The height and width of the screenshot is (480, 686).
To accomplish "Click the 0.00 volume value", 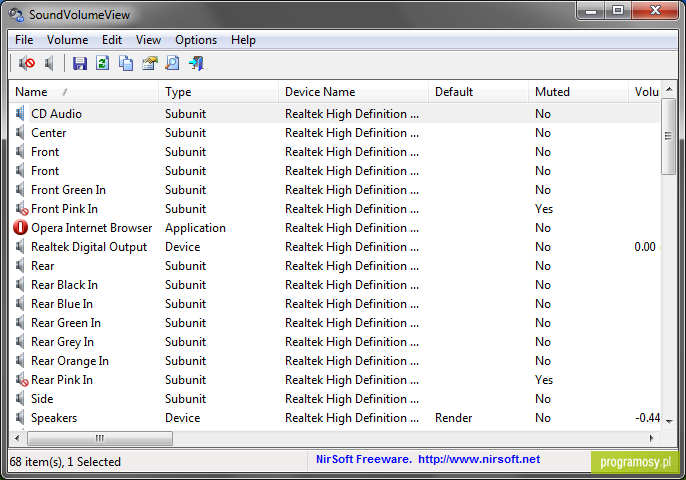I will tap(645, 247).
